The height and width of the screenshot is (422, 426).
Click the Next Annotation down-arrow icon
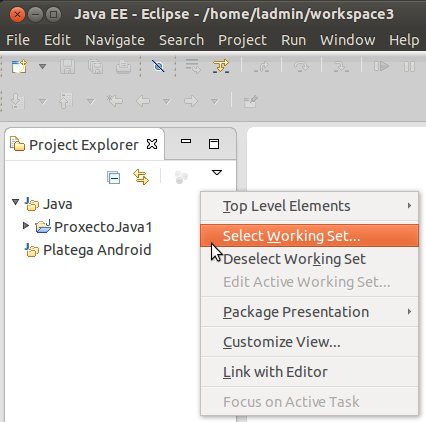pyautogui.click(x=17, y=101)
